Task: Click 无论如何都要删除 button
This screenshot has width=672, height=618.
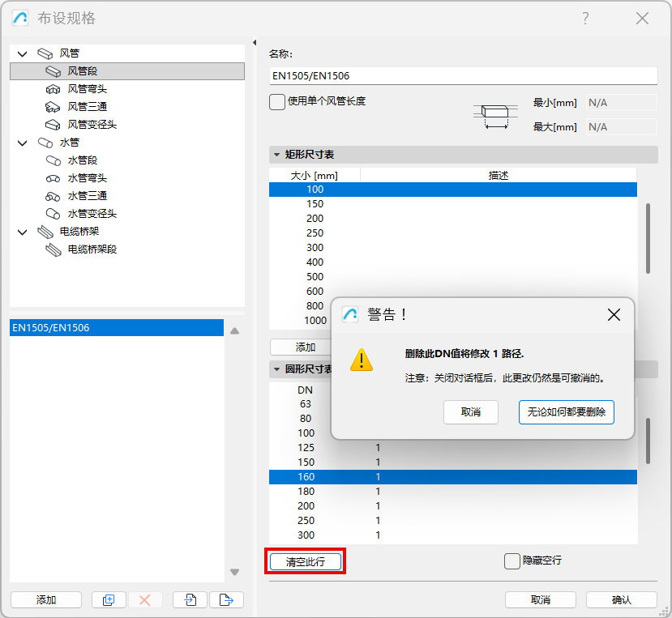Action: coord(566,412)
